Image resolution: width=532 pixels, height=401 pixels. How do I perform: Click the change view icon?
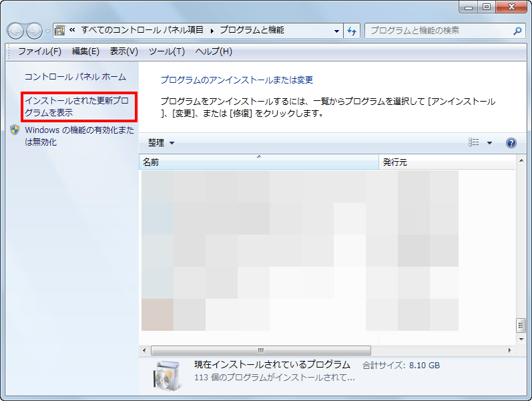click(x=474, y=142)
